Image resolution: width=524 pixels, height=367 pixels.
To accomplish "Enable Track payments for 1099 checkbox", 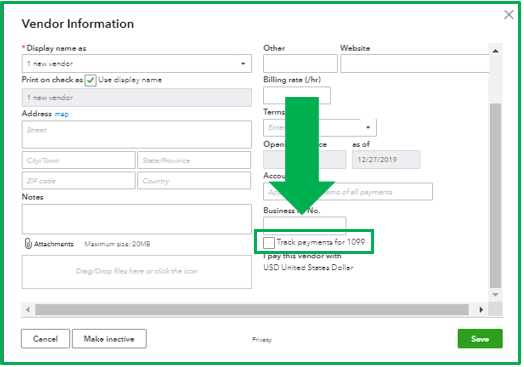I will (x=269, y=243).
